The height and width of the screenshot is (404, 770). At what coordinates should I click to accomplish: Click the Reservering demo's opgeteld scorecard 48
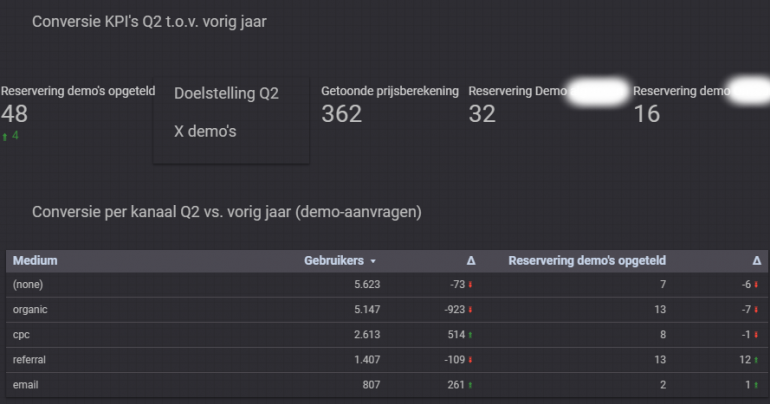click(15, 113)
